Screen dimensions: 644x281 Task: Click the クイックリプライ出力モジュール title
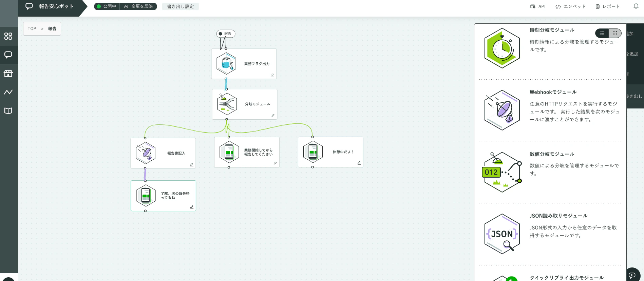[x=567, y=278]
